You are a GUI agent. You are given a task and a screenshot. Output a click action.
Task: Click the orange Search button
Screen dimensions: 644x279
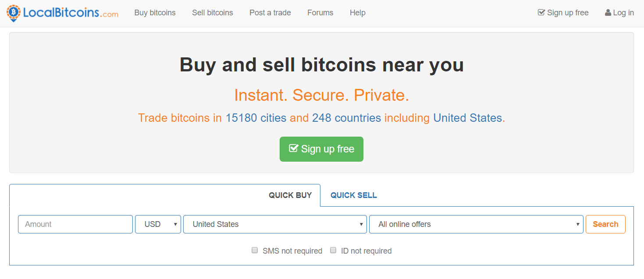click(x=605, y=224)
